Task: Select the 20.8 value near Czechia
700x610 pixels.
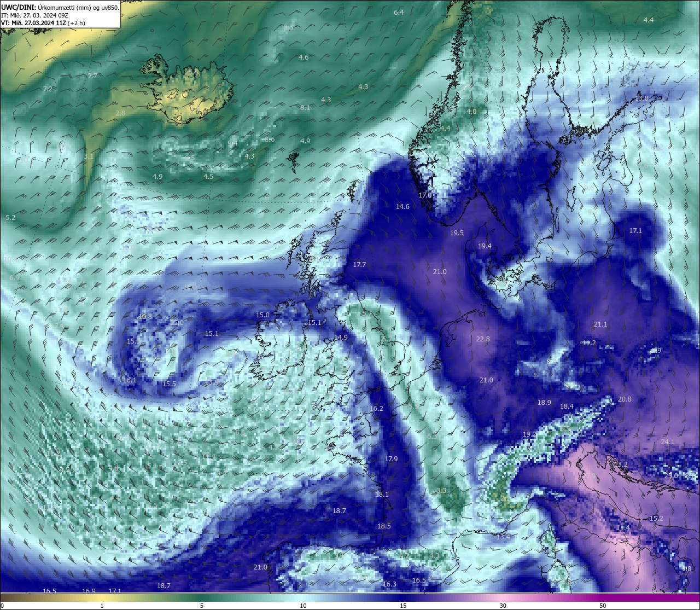Action: tap(625, 399)
